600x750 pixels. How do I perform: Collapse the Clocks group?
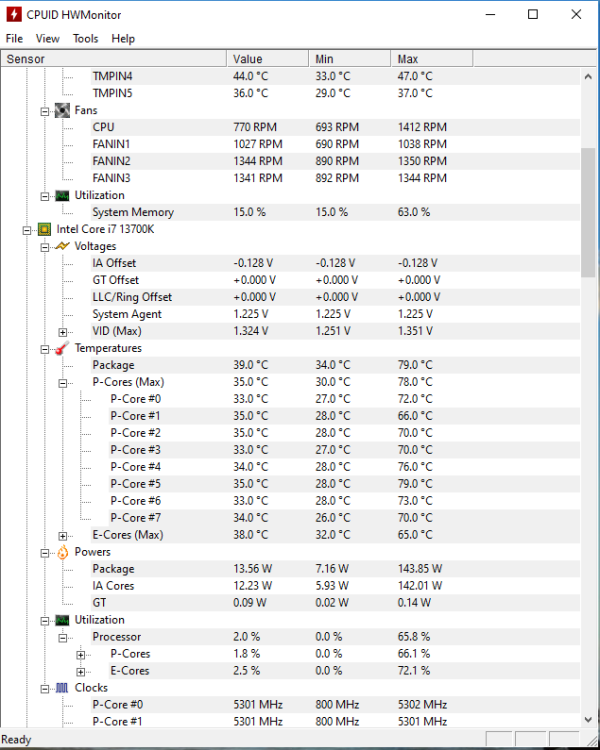coord(45,689)
